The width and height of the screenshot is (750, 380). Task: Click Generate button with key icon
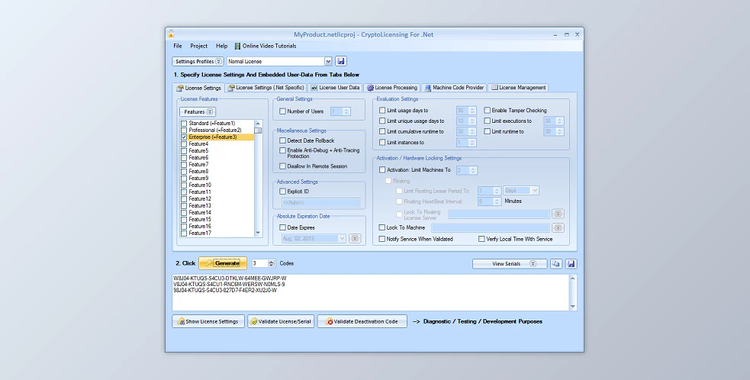(x=223, y=263)
